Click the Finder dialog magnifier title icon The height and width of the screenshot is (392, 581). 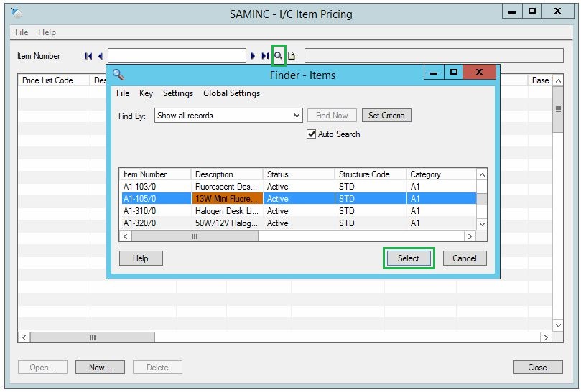pyautogui.click(x=118, y=74)
